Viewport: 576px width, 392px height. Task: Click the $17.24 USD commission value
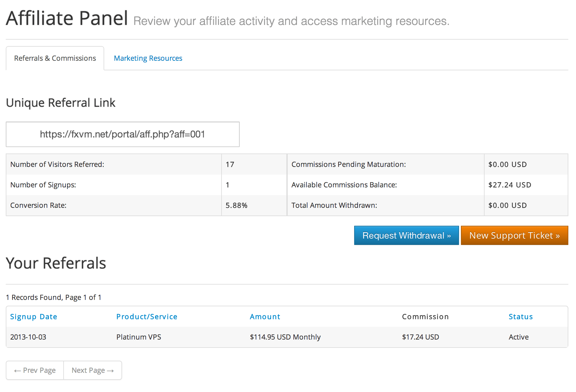pyautogui.click(x=420, y=337)
